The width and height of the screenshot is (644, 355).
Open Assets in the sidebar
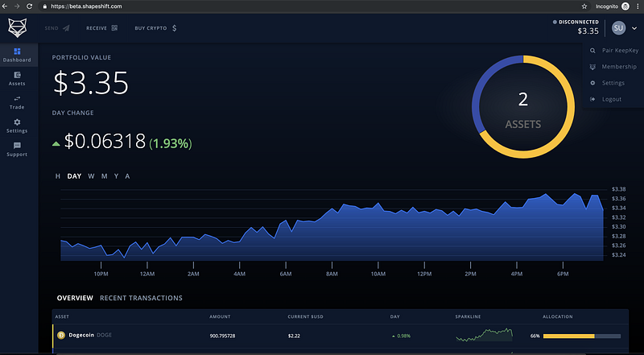tap(17, 79)
